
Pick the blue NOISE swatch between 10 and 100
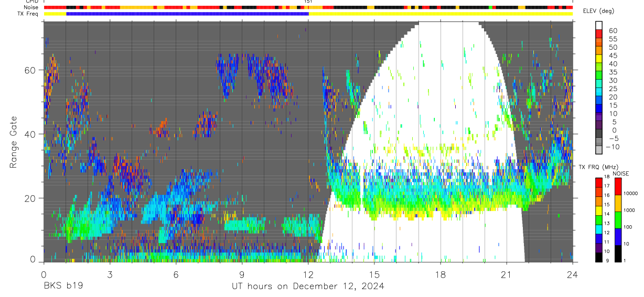pyautogui.click(x=618, y=236)
